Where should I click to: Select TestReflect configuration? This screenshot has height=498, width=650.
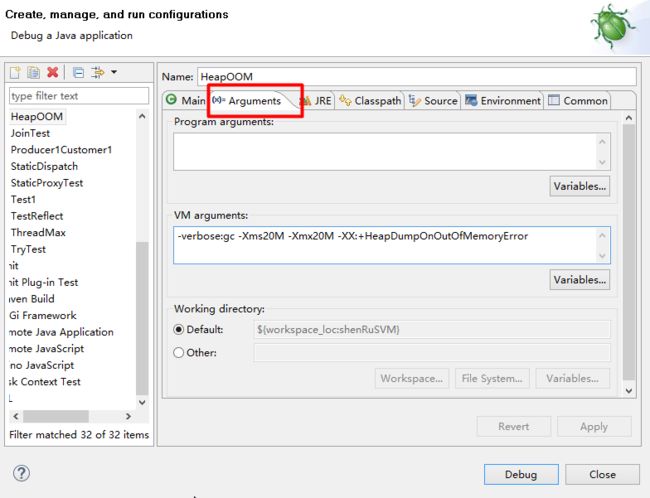[x=37, y=216]
